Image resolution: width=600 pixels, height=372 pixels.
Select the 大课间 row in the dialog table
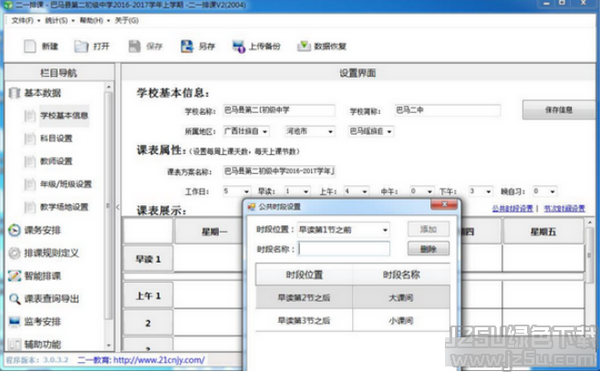click(352, 298)
